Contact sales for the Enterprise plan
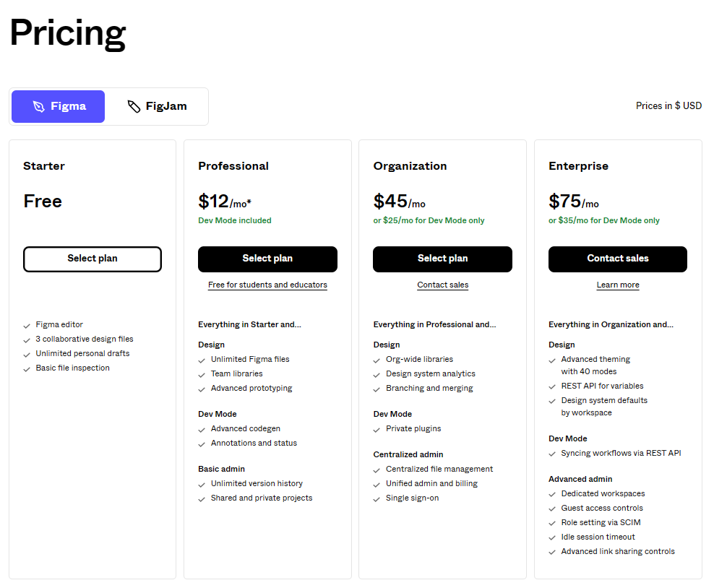This screenshot has width=714, height=588. click(618, 259)
